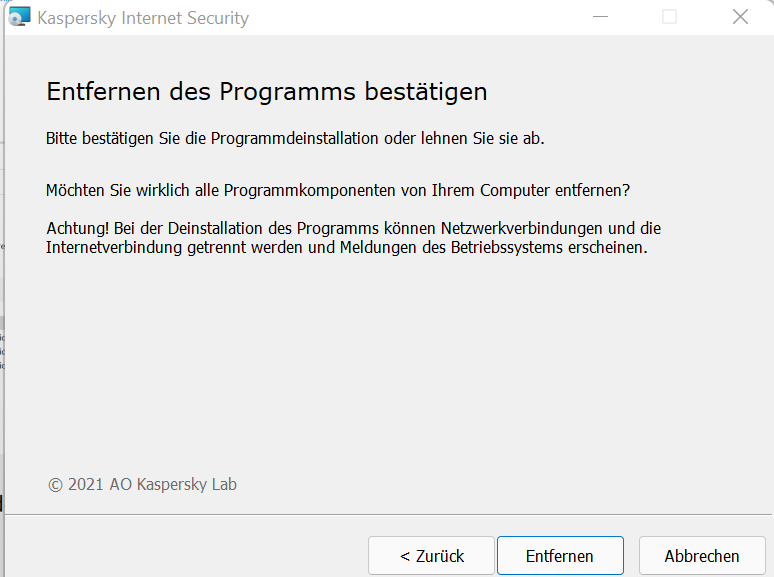The width and height of the screenshot is (774, 577).
Task: Click the "© 2021 AO Kaspersky Lab" copyright
Action: click(142, 485)
